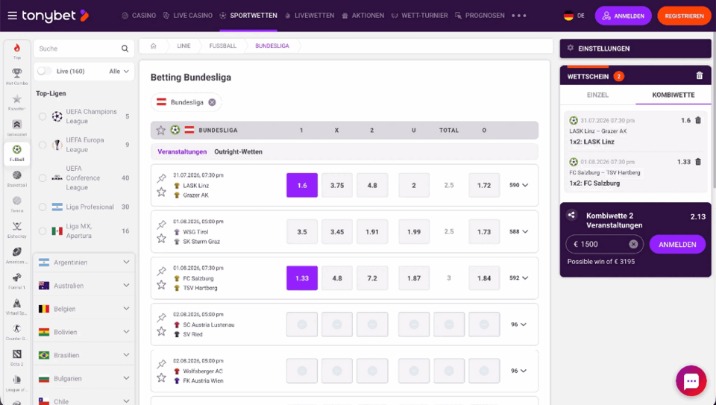Pin the WSG Tirol match
The height and width of the screenshot is (405, 716).
point(161,225)
